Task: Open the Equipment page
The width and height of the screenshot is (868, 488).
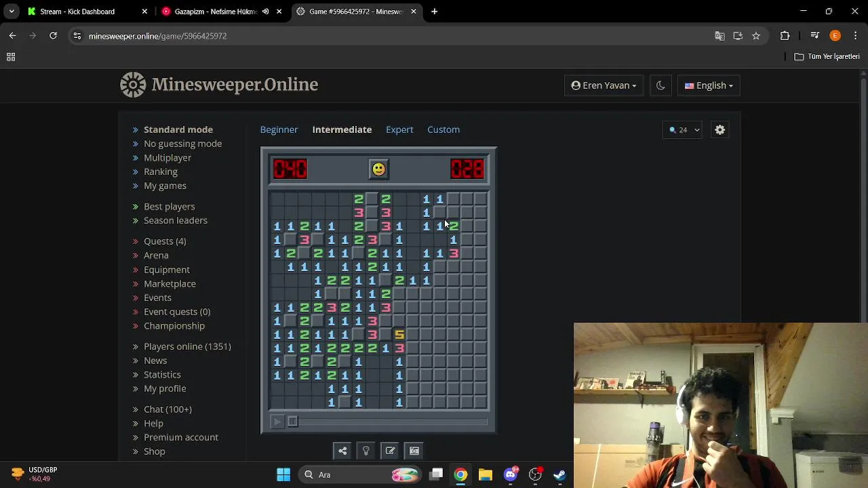Action: coord(167,270)
